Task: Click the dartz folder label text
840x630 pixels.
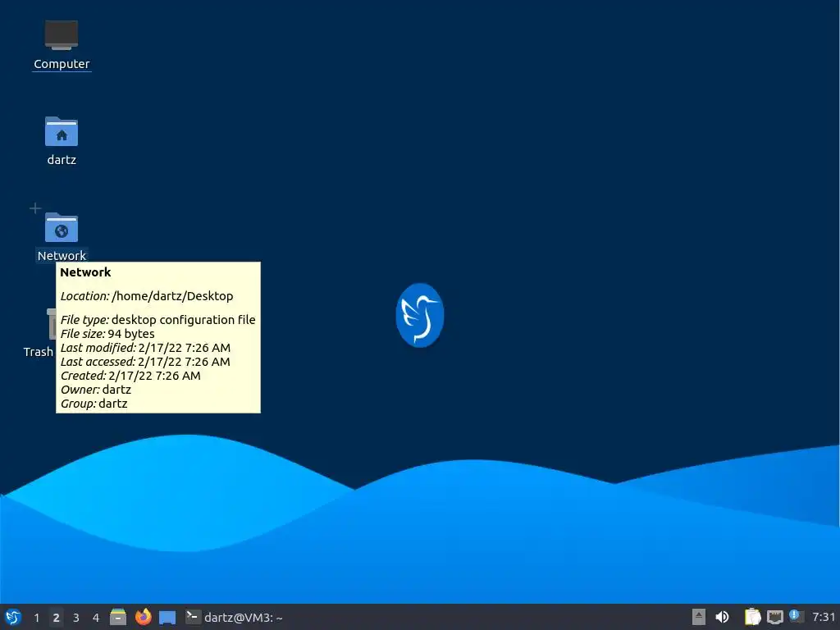Action: (62, 160)
